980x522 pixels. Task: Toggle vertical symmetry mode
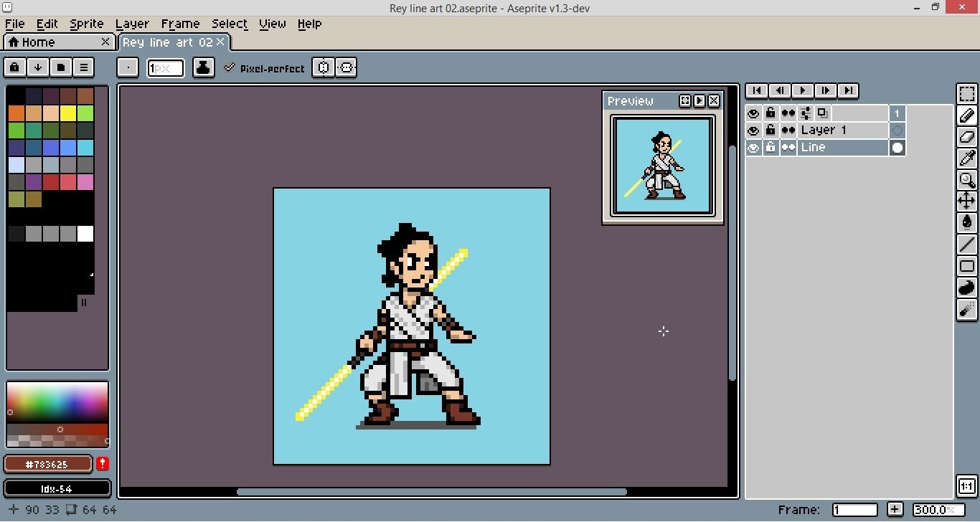point(347,67)
